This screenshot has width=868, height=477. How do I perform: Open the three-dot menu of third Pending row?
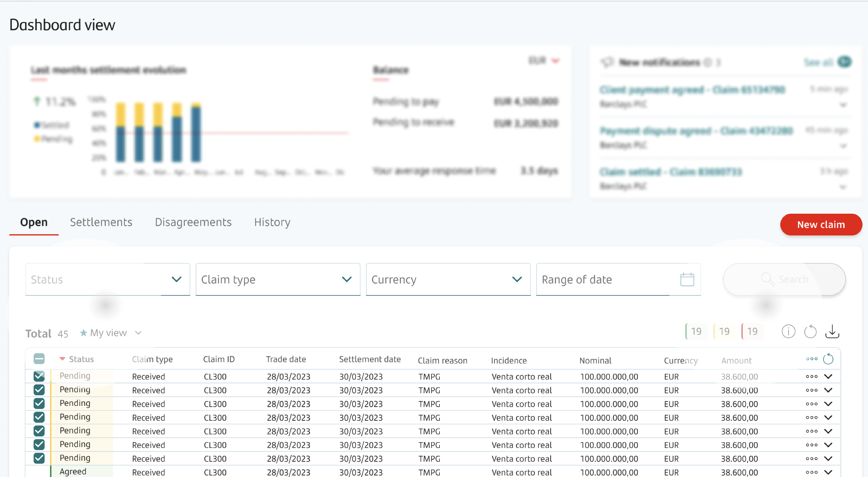point(811,403)
